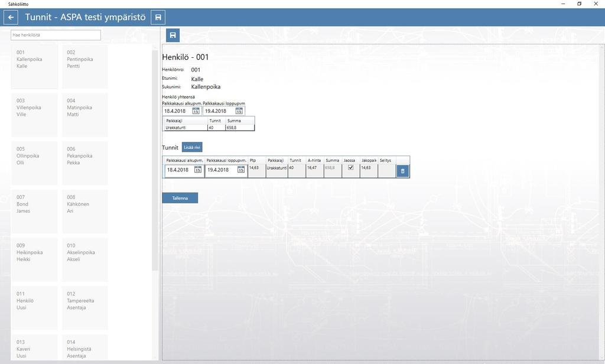This screenshot has width=605, height=364.
Task: Click Urakkatunti in the summary table
Action: tap(186, 128)
